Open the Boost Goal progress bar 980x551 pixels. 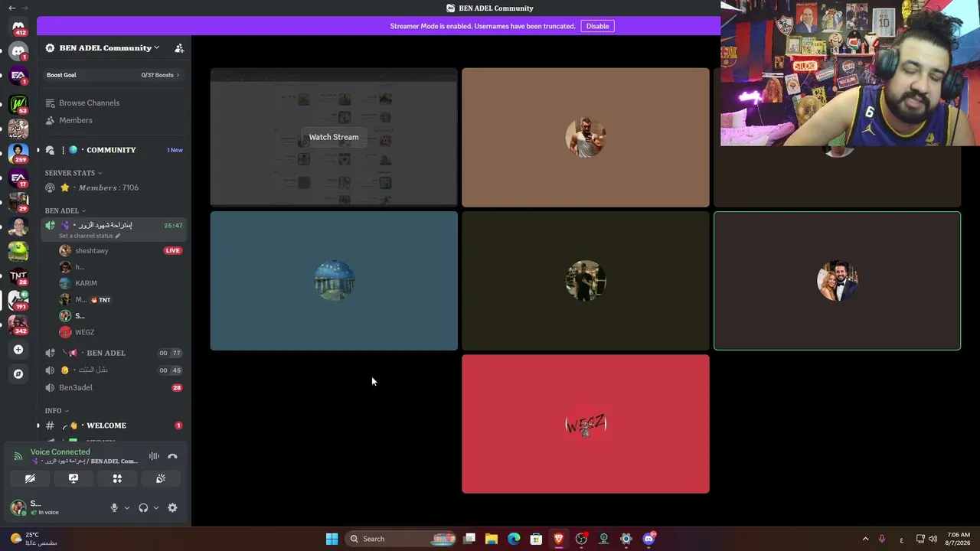(113, 75)
